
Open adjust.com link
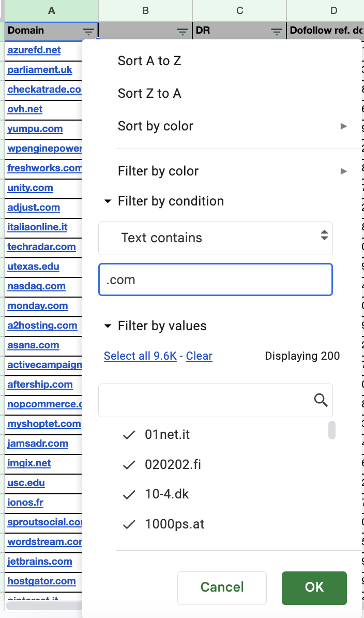point(34,208)
